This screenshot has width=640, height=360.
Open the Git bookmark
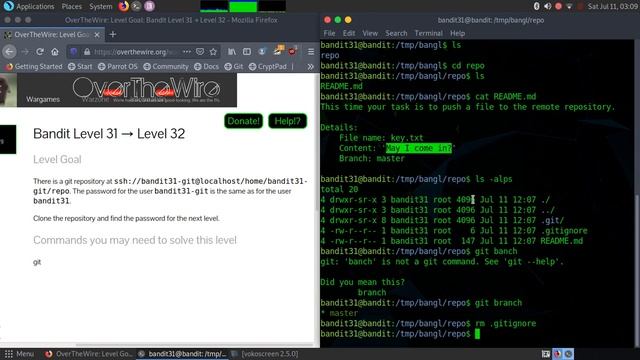[234, 67]
